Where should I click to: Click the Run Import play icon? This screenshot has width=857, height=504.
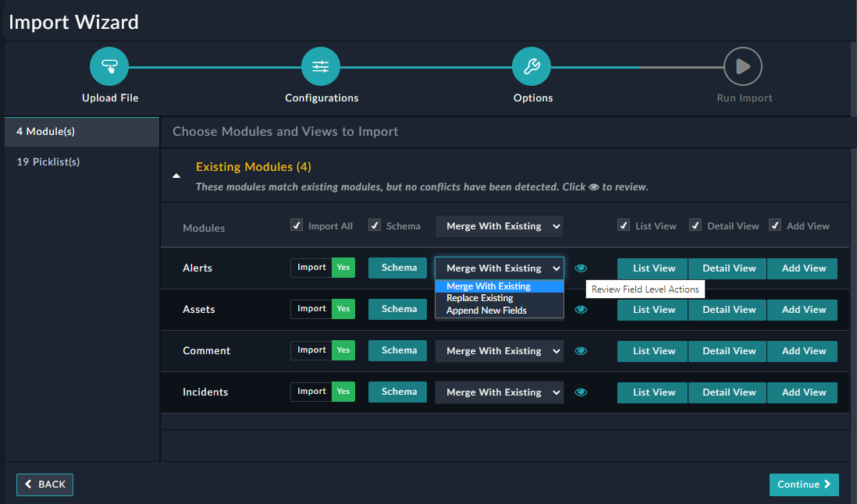742,66
